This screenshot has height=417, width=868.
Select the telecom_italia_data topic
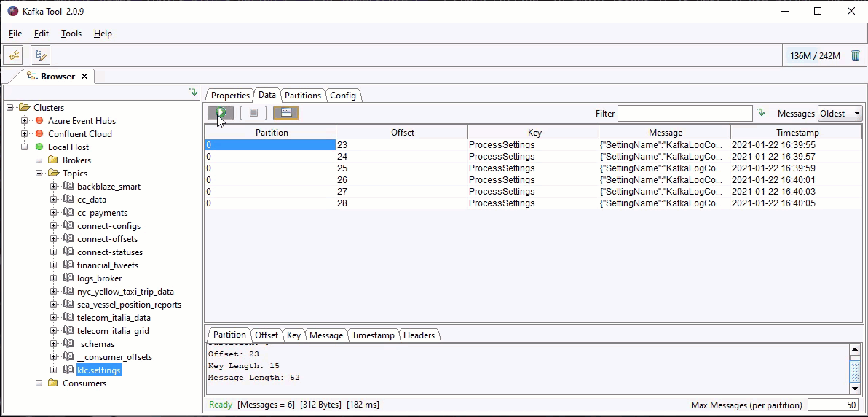pos(114,318)
